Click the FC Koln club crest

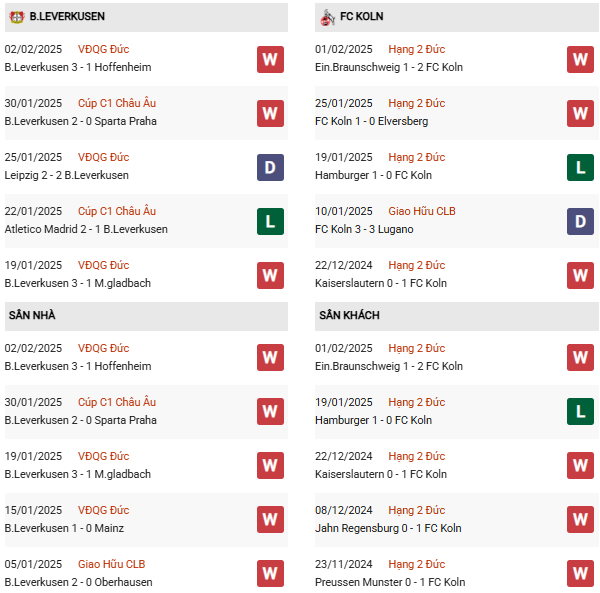coord(327,17)
